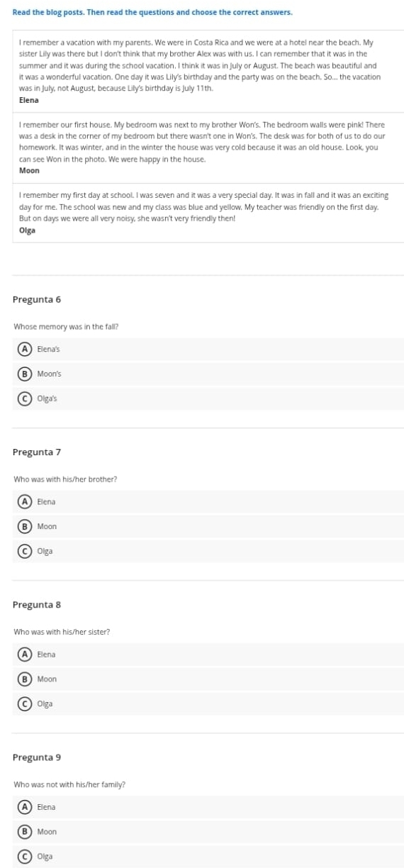Click the Pregunta 9 heading

coord(37,757)
